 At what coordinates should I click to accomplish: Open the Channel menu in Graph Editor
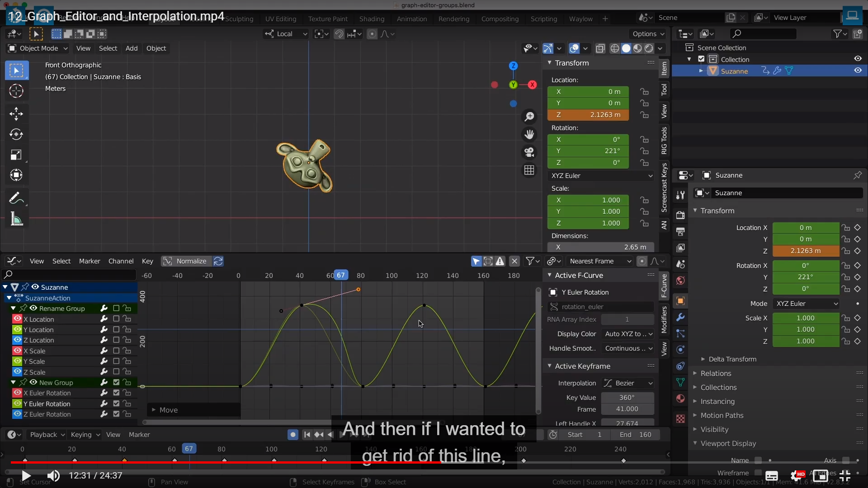point(121,261)
